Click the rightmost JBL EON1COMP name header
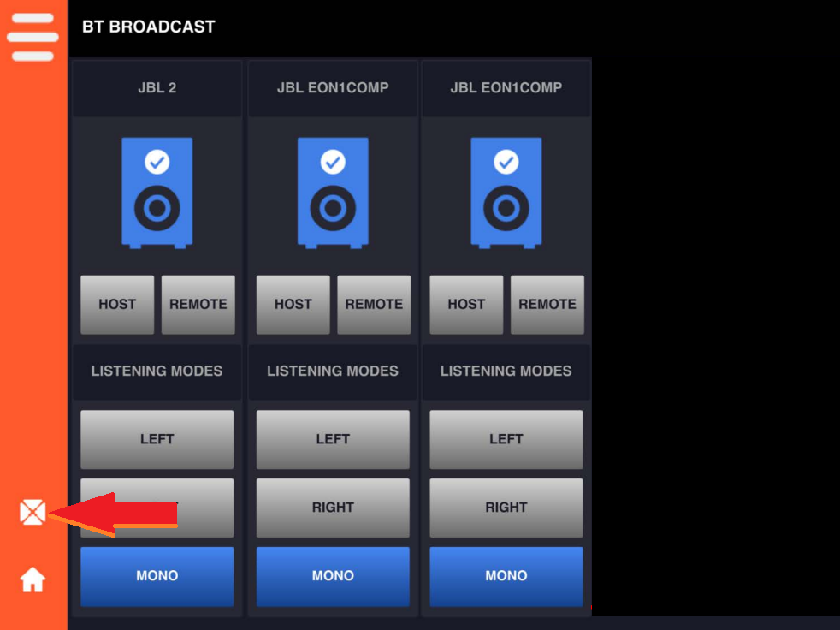This screenshot has width=840, height=630. (506, 88)
